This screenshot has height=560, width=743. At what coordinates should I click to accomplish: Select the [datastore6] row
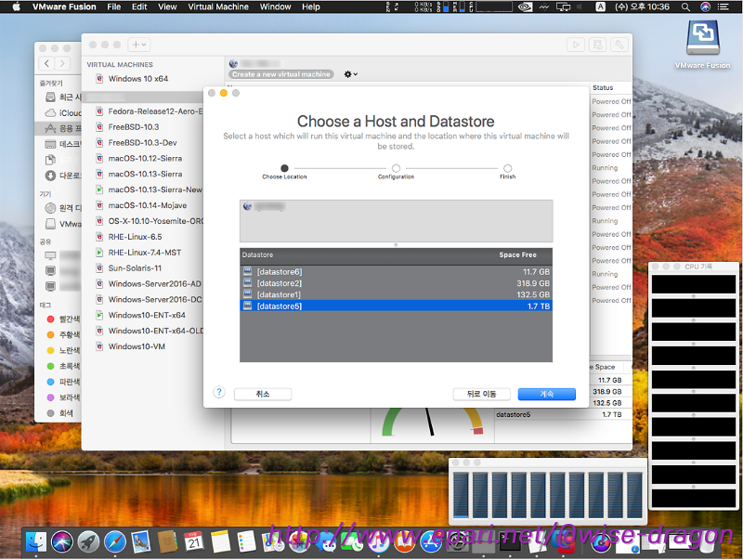(396, 272)
